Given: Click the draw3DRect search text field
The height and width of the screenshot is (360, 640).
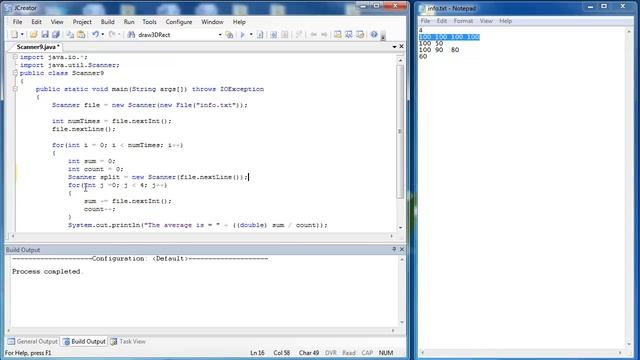Looking at the screenshot, I should click(177, 35).
